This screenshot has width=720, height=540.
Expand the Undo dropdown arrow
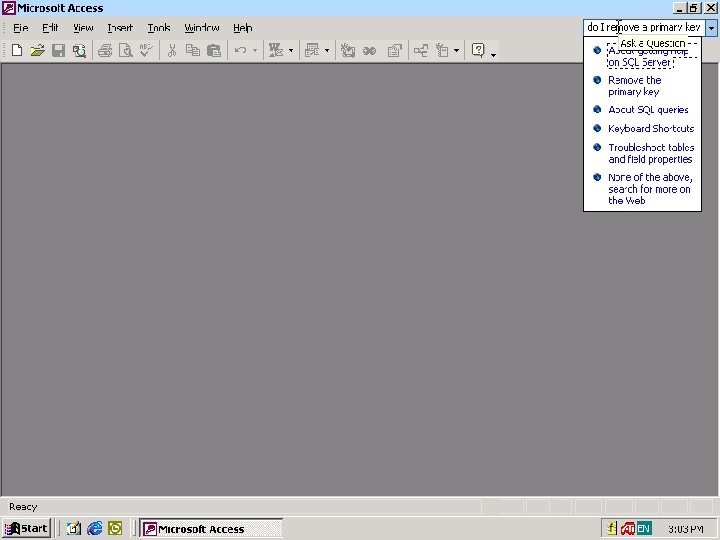(x=255, y=51)
